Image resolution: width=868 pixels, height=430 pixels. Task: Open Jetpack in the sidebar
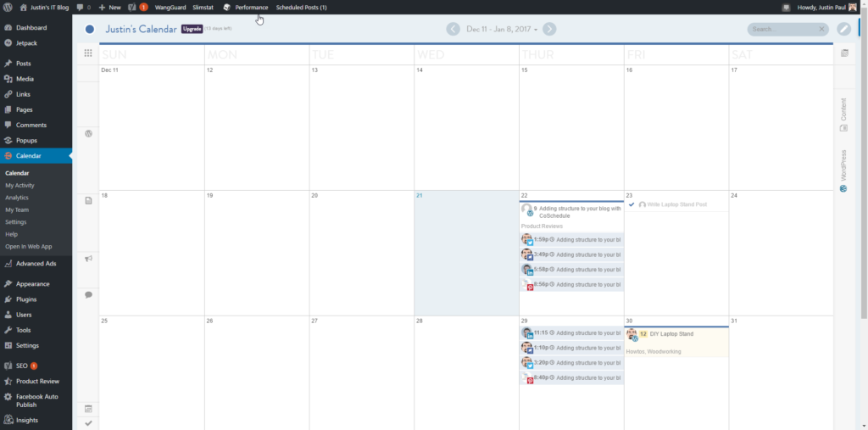pos(36,42)
